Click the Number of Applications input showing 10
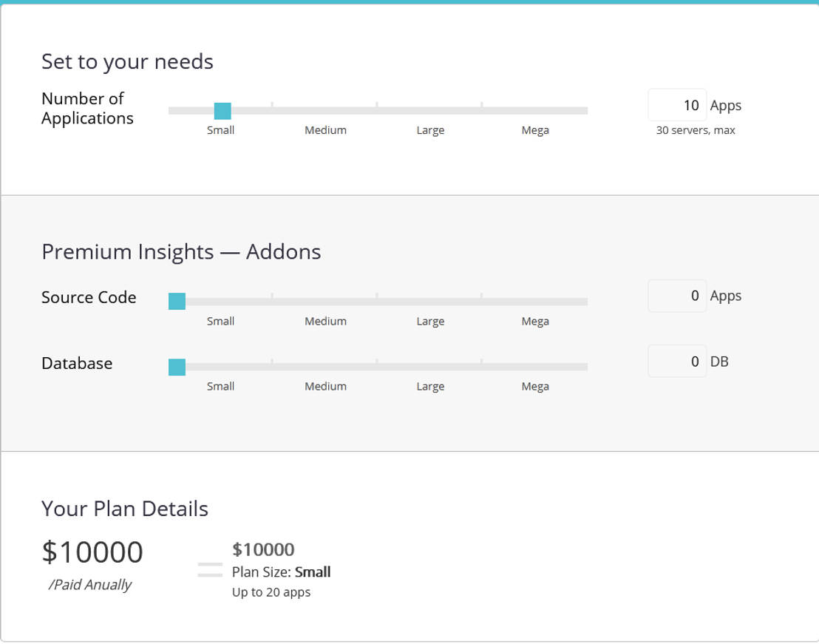Image resolution: width=819 pixels, height=644 pixels. coord(677,105)
